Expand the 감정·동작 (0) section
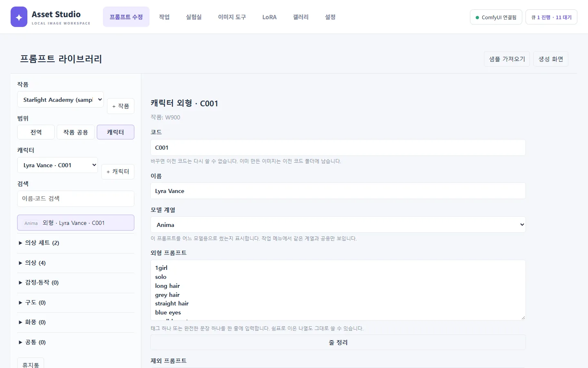 76,283
